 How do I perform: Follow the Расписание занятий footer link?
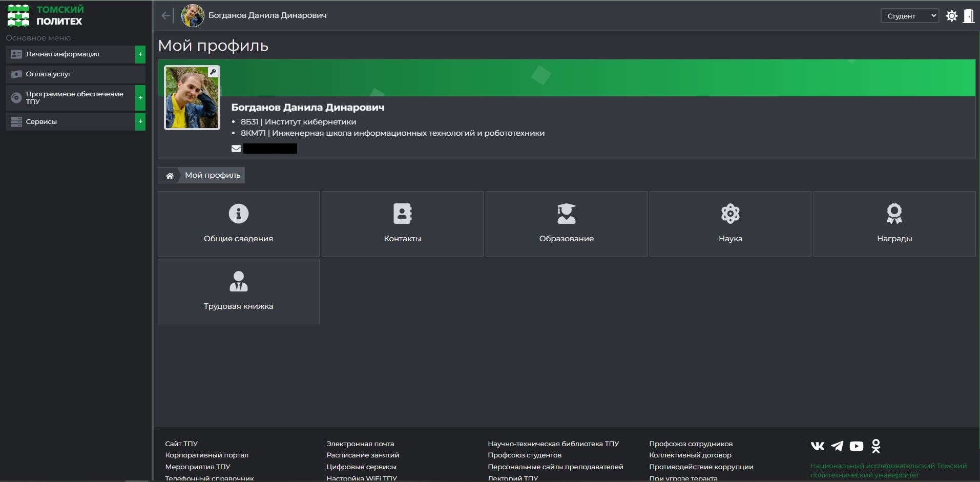click(x=363, y=455)
